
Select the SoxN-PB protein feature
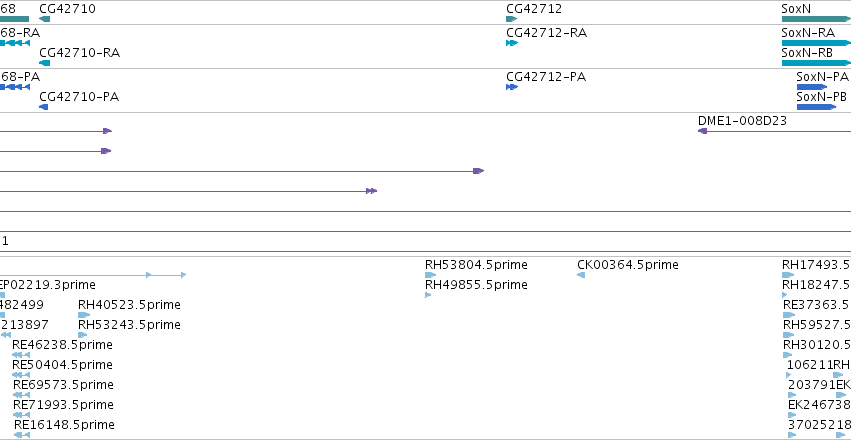coord(816,107)
